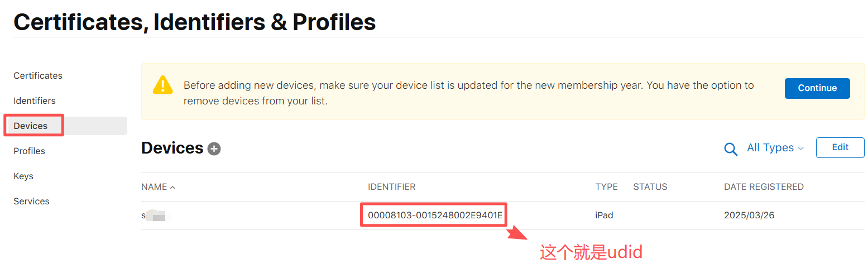Viewport: 868px width, 268px height.
Task: Click the DATE REGISTERED column header
Action: (x=763, y=187)
